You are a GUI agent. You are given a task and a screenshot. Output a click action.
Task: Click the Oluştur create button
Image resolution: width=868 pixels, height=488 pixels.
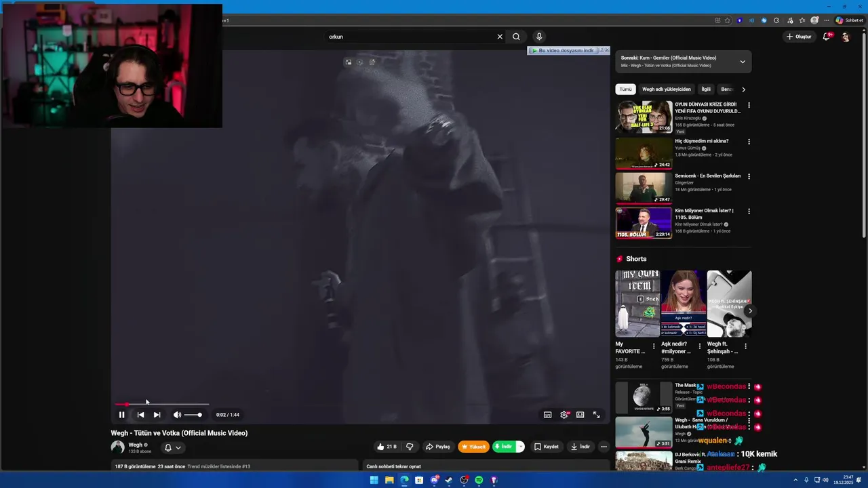tap(799, 37)
